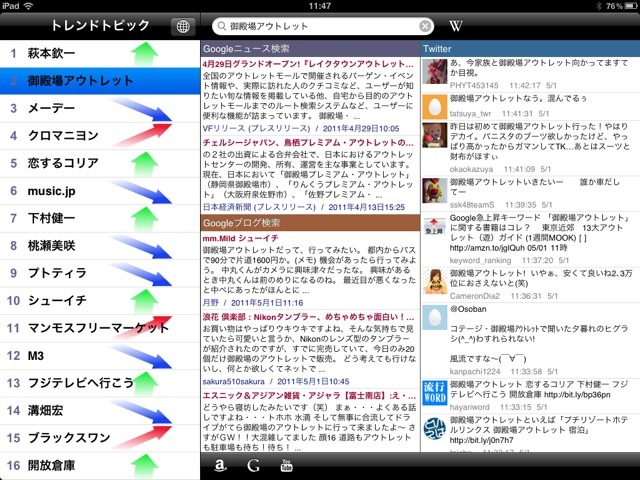Tap the Wi-Fi icon in status bar
The height and width of the screenshot is (480, 640).
pyautogui.click(x=28, y=6)
